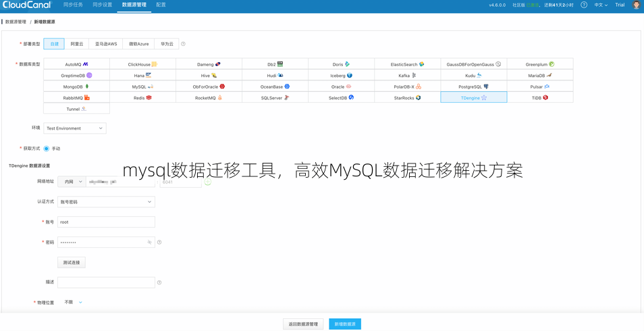The width and height of the screenshot is (644, 331).
Task: Choose 微软Azure deployment type
Action: tap(138, 44)
